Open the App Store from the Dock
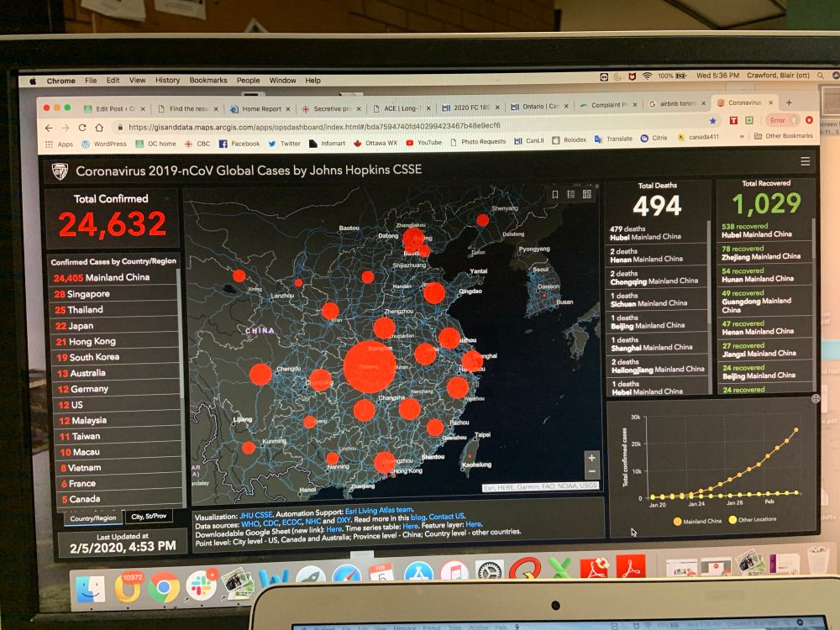 (418, 572)
